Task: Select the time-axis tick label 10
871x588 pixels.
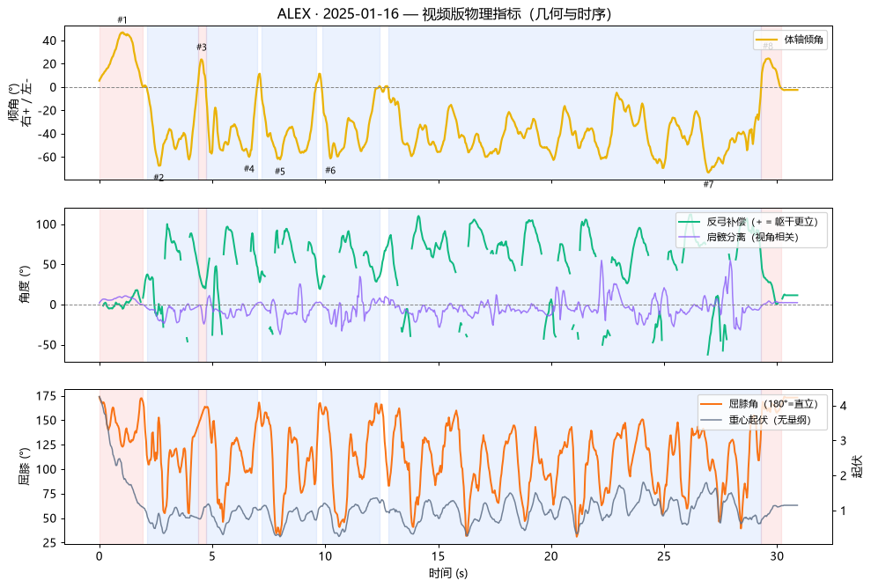Action: (326, 556)
